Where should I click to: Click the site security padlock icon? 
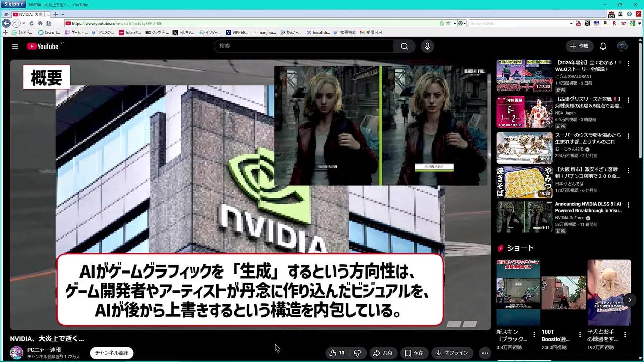coord(441,23)
